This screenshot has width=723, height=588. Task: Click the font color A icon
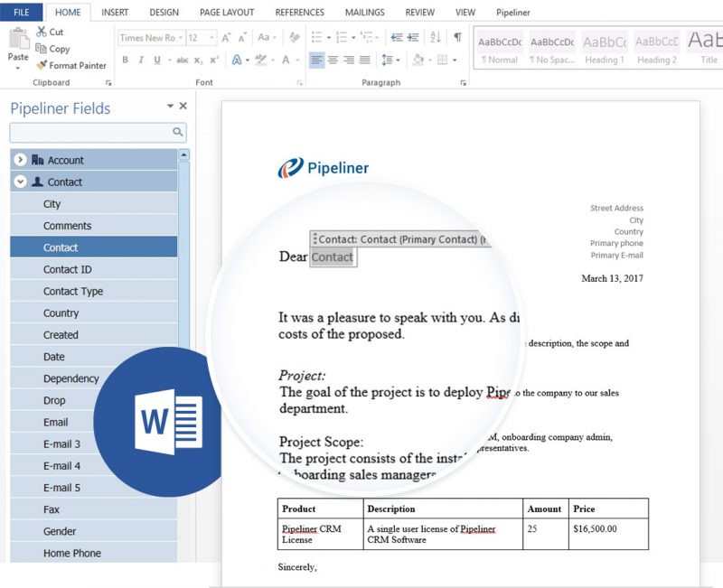(x=286, y=60)
